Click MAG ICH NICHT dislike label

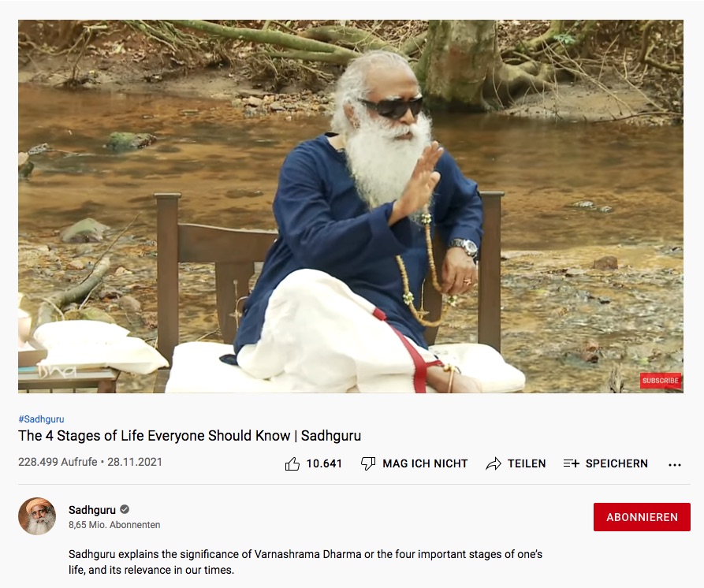(x=425, y=463)
